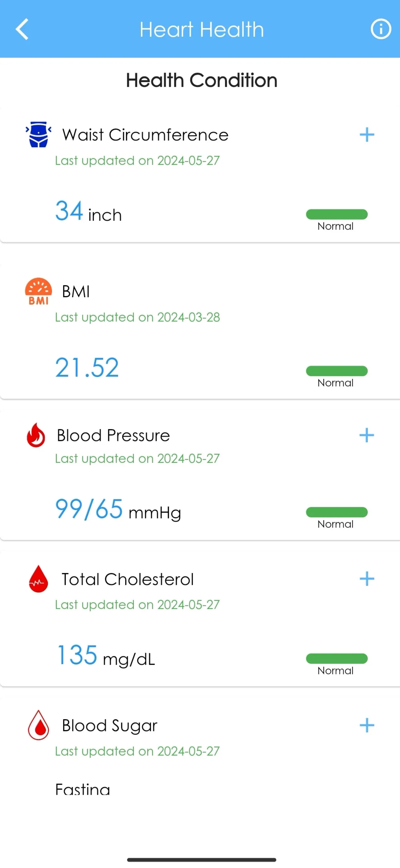The width and height of the screenshot is (400, 868).
Task: Open the 21.52 BMI value
Action: coord(87,367)
